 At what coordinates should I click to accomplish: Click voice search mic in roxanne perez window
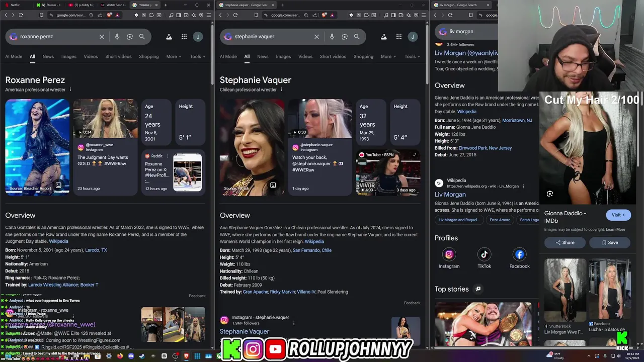point(117,37)
